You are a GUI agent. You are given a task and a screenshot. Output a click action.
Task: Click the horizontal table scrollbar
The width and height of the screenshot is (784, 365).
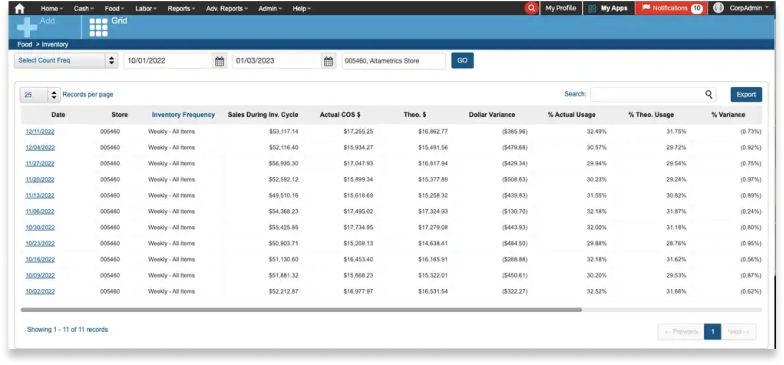click(302, 310)
